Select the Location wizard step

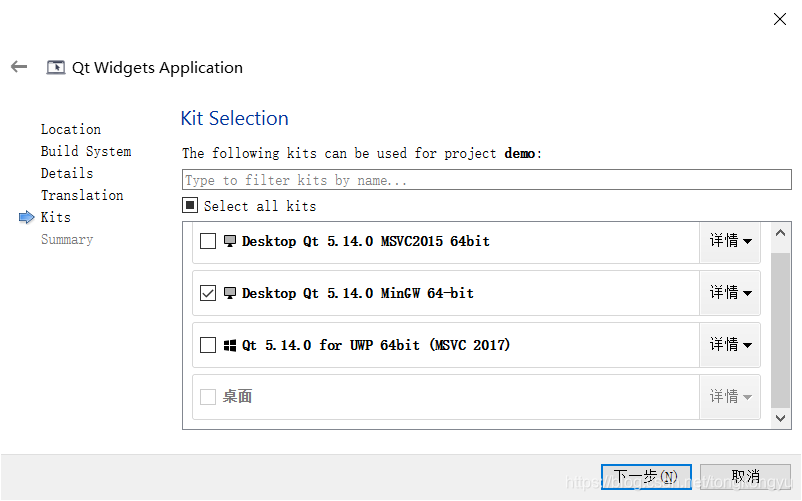click(x=71, y=129)
